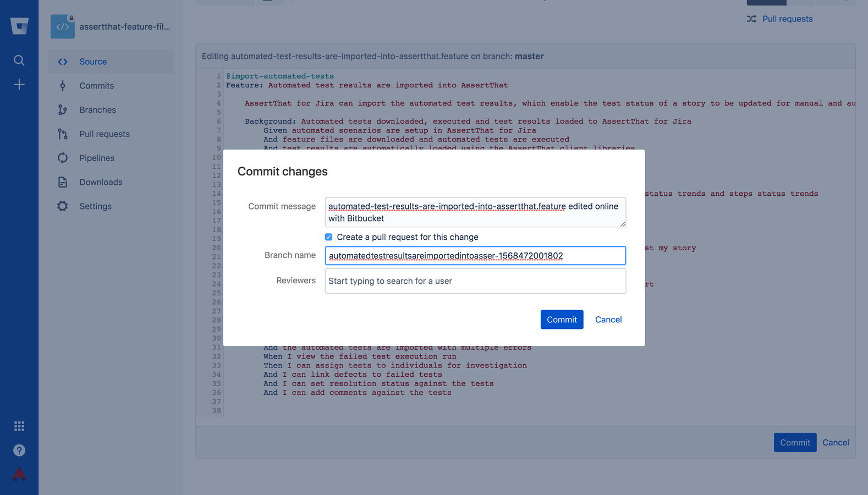
Task: Click Cancel in the Commit changes dialog
Action: coord(608,320)
